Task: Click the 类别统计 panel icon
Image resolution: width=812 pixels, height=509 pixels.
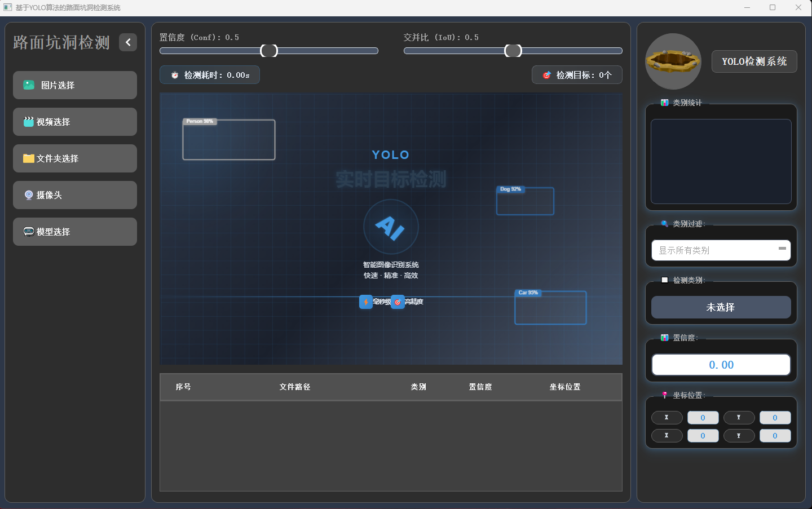Action: coord(665,103)
